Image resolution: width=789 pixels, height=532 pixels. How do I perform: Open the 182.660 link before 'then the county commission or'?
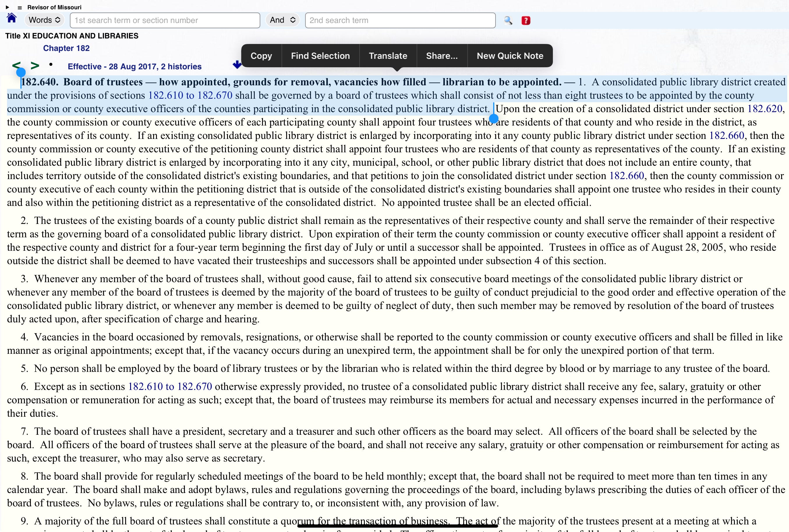click(627, 176)
